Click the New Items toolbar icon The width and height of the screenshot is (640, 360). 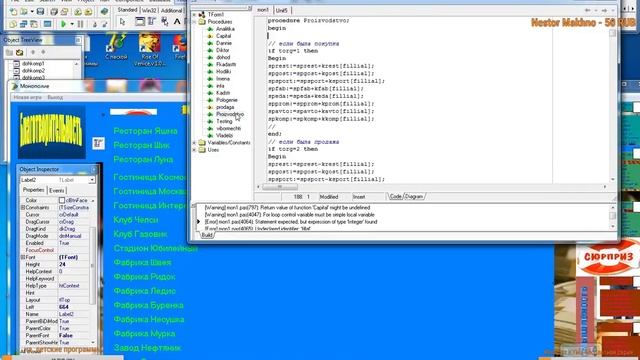coord(13,11)
